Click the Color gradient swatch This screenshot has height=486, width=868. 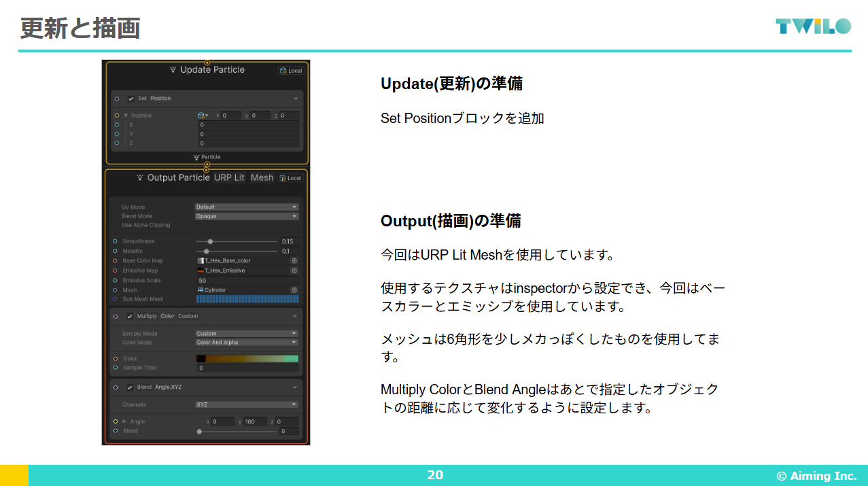pos(247,359)
